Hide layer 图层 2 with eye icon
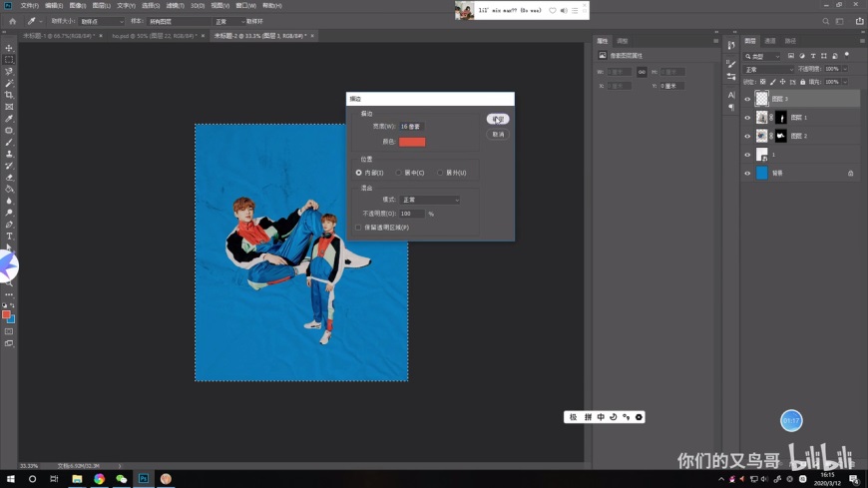 point(747,136)
